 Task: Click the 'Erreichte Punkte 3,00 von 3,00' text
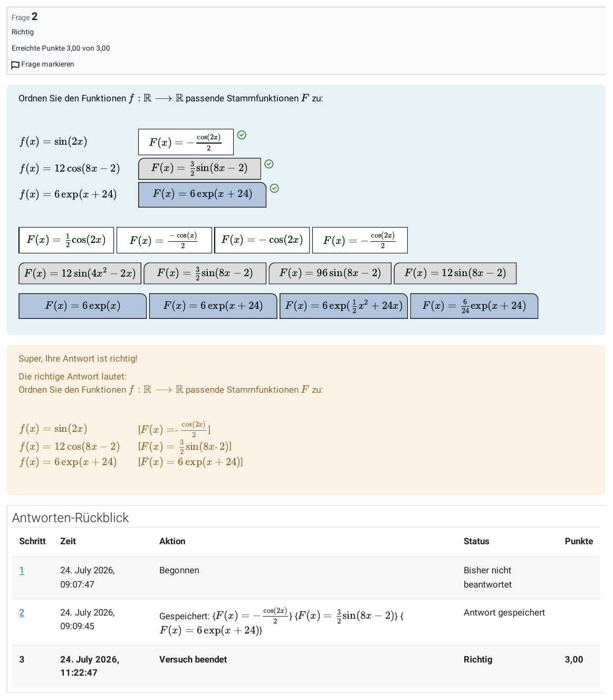point(61,48)
